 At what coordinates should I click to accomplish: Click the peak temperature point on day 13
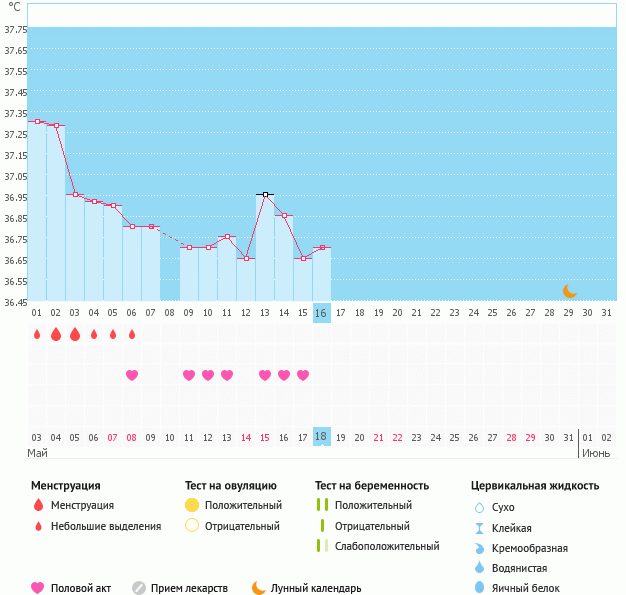[265, 194]
